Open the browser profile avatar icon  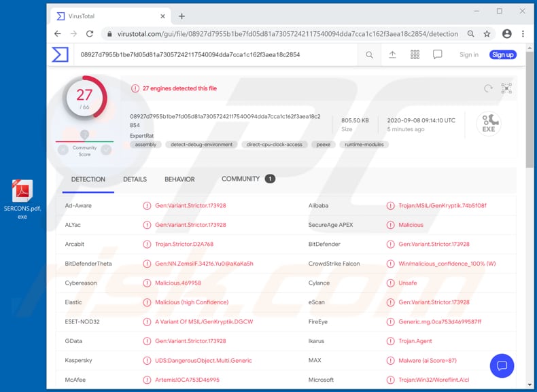coord(507,34)
